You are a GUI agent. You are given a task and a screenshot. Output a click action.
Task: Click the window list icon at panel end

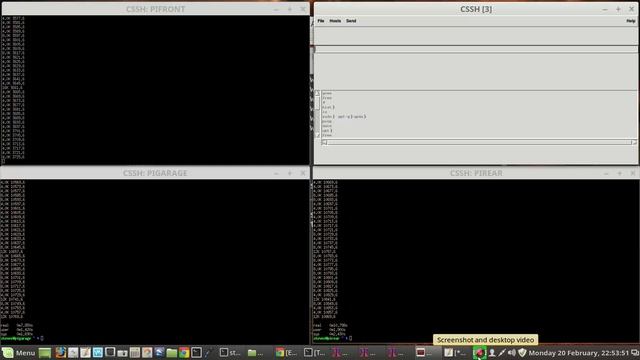pos(635,353)
